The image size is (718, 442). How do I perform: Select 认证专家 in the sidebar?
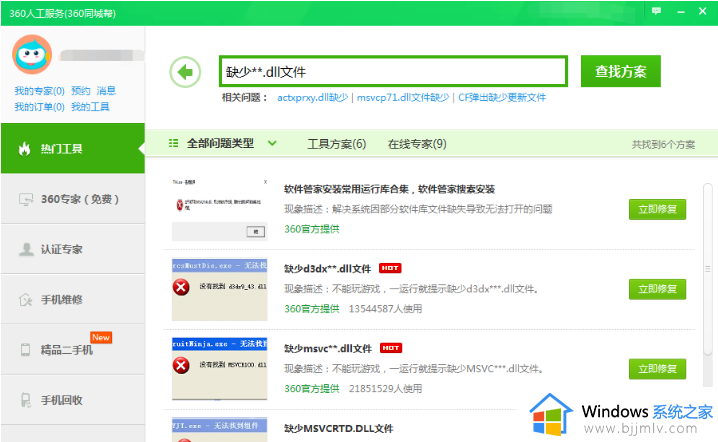tap(73, 250)
